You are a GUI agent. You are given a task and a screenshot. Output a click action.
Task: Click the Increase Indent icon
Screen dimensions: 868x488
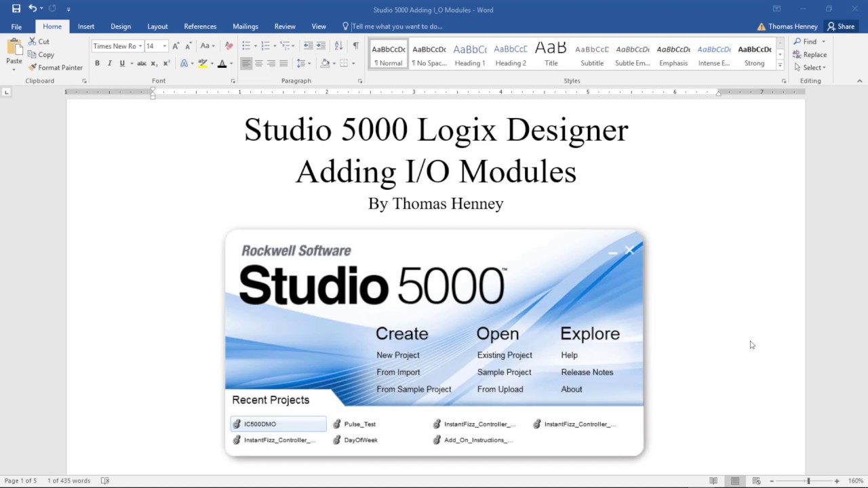point(321,46)
